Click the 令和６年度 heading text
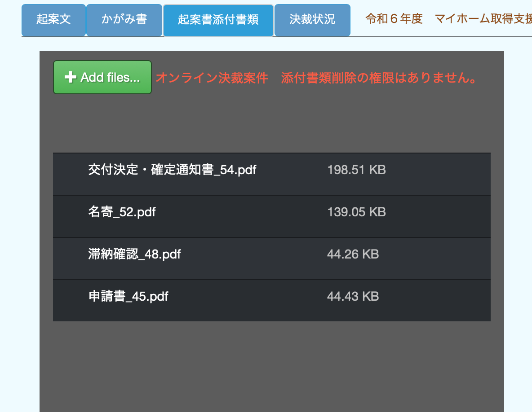The width and height of the screenshot is (532, 412). click(394, 19)
